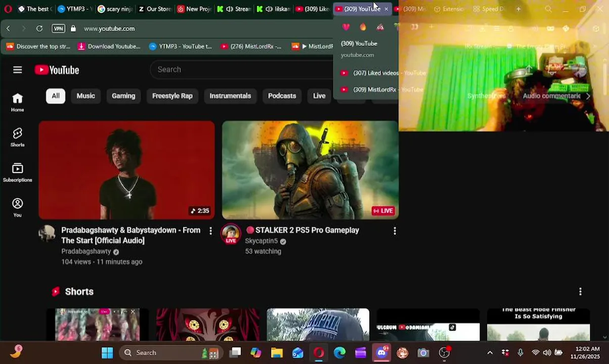Open the You section in sidebar

[x=18, y=208]
